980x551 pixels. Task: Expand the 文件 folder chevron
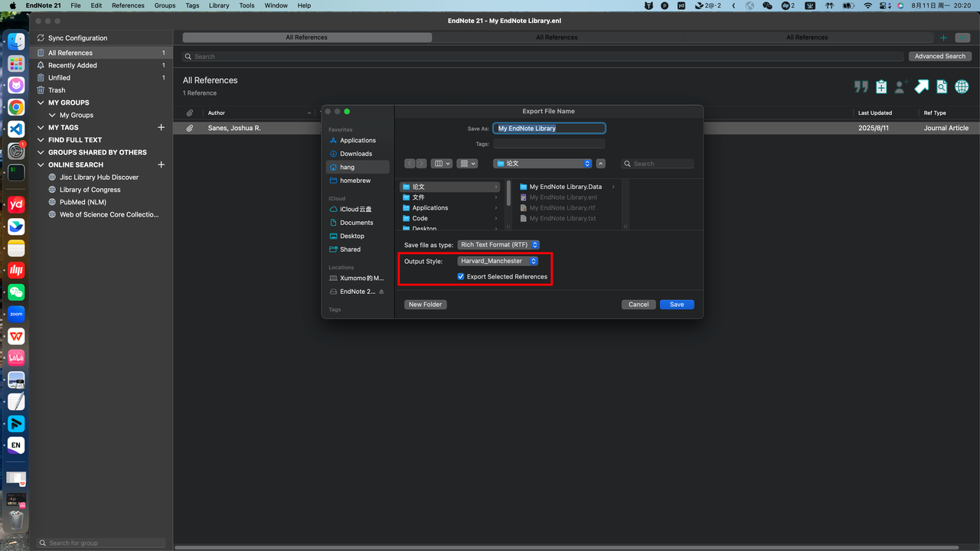496,197
